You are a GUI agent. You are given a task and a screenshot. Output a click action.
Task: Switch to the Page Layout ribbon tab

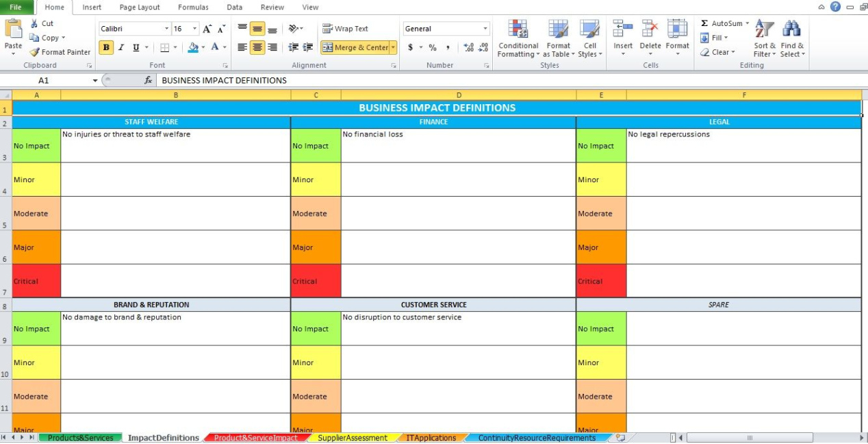[x=140, y=8]
